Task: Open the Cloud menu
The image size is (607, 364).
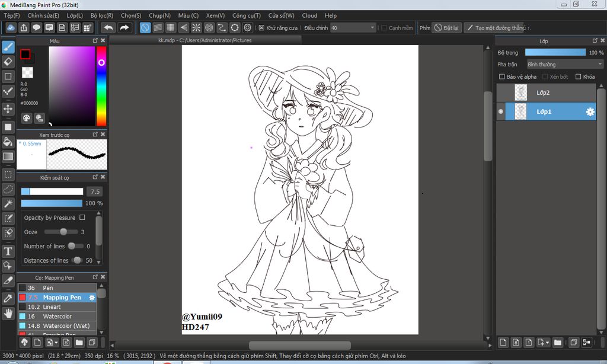Action: 309,15
